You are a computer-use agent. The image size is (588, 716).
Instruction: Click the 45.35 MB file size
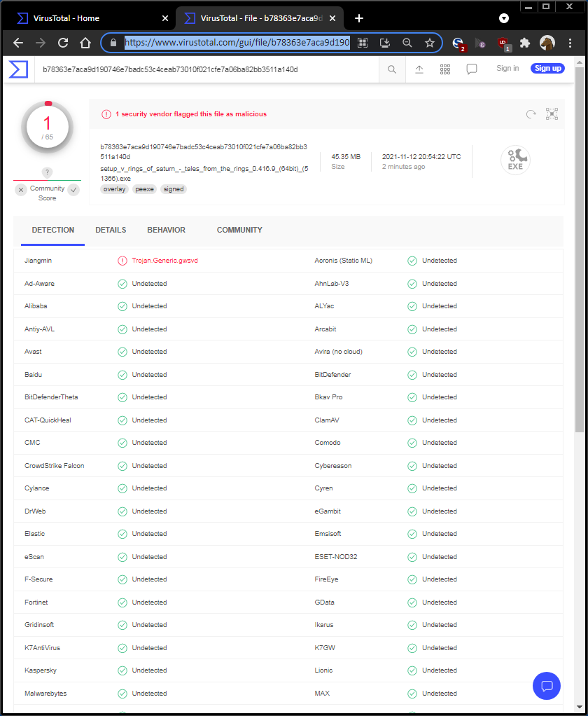point(346,157)
